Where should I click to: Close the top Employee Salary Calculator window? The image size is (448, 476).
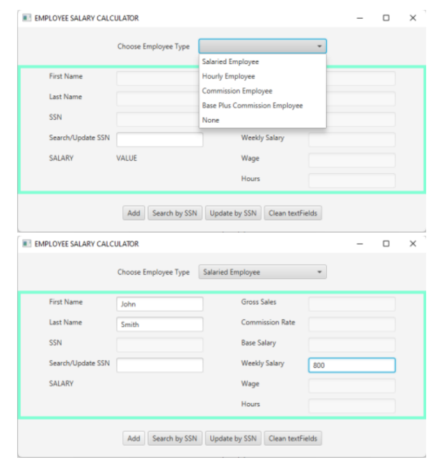pyautogui.click(x=413, y=18)
